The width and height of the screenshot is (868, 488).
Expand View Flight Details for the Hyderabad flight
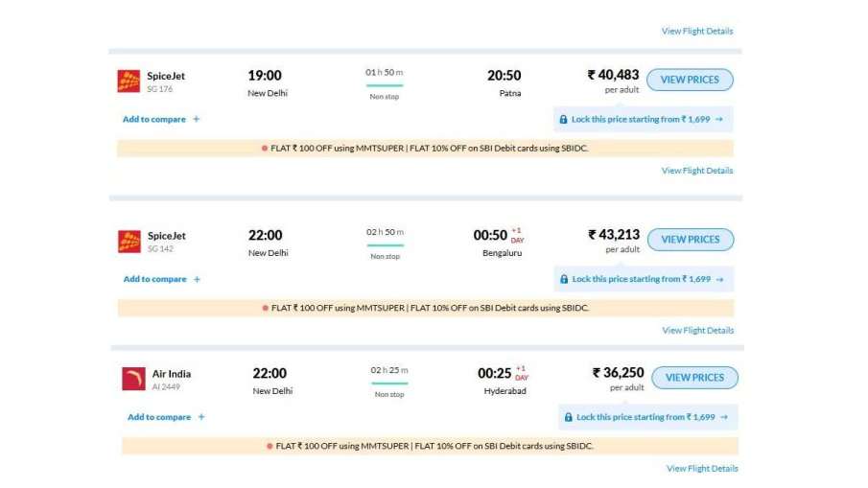(x=702, y=469)
